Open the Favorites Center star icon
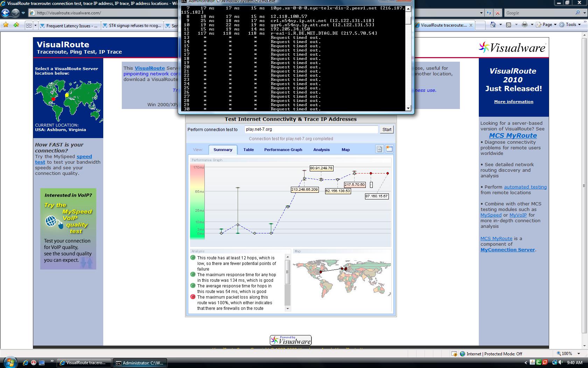588x368 pixels. [x=6, y=25]
